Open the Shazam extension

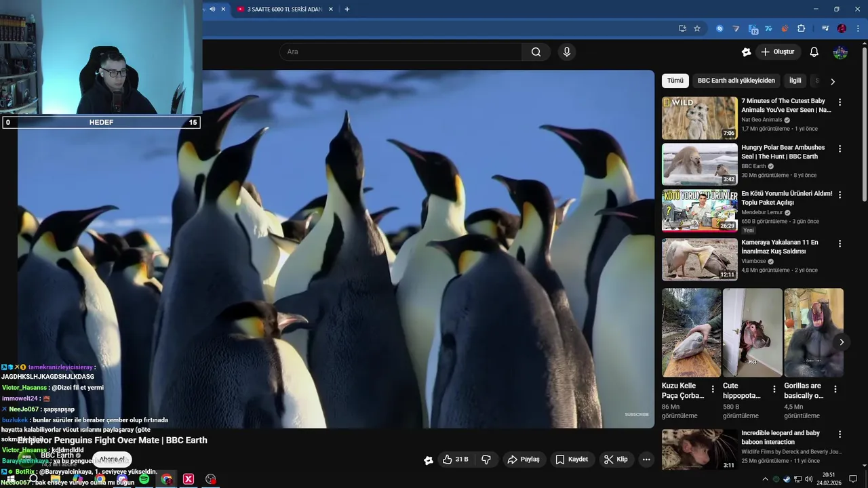pyautogui.click(x=719, y=28)
